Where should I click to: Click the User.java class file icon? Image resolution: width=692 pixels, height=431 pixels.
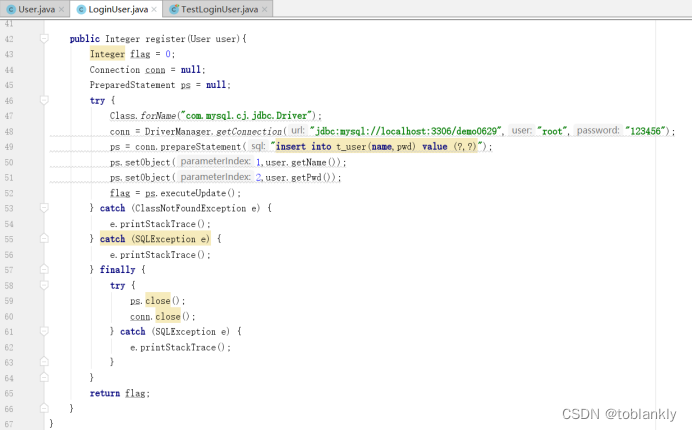pos(11,9)
